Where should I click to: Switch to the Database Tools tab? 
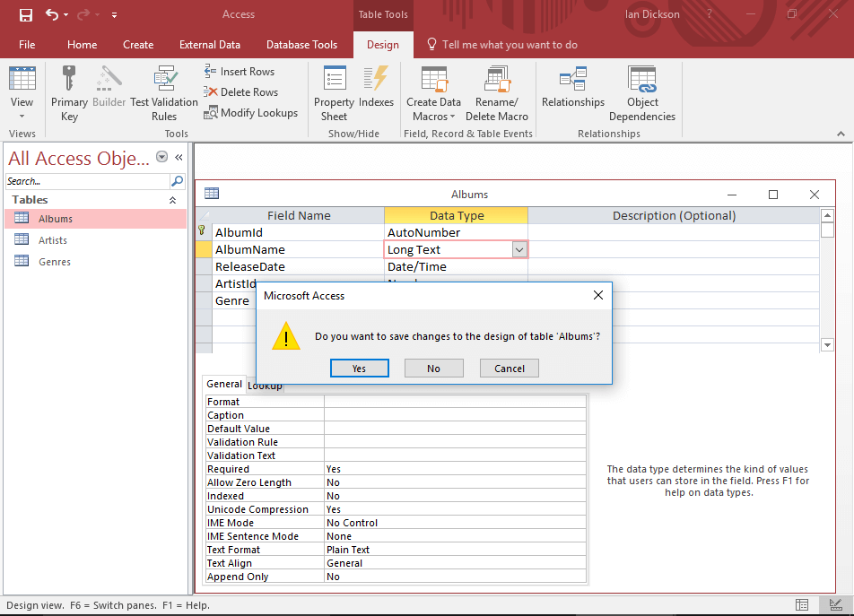[301, 45]
